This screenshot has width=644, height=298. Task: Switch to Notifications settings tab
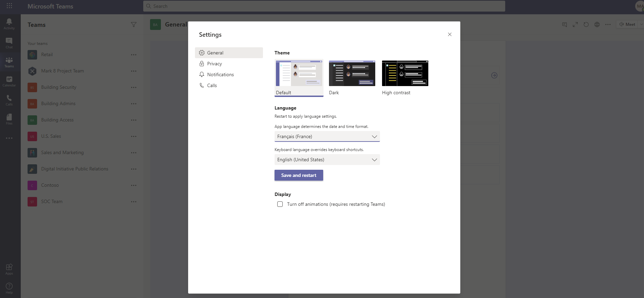coord(229,74)
